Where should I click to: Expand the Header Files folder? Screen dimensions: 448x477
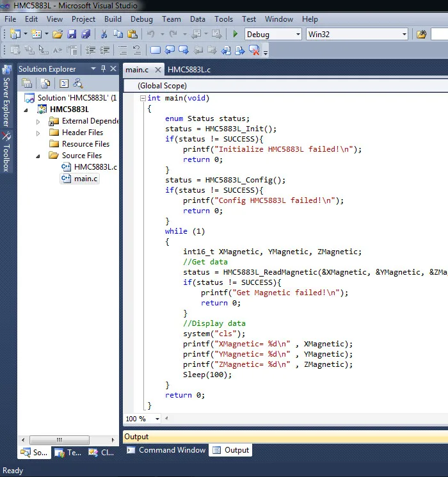(38, 133)
